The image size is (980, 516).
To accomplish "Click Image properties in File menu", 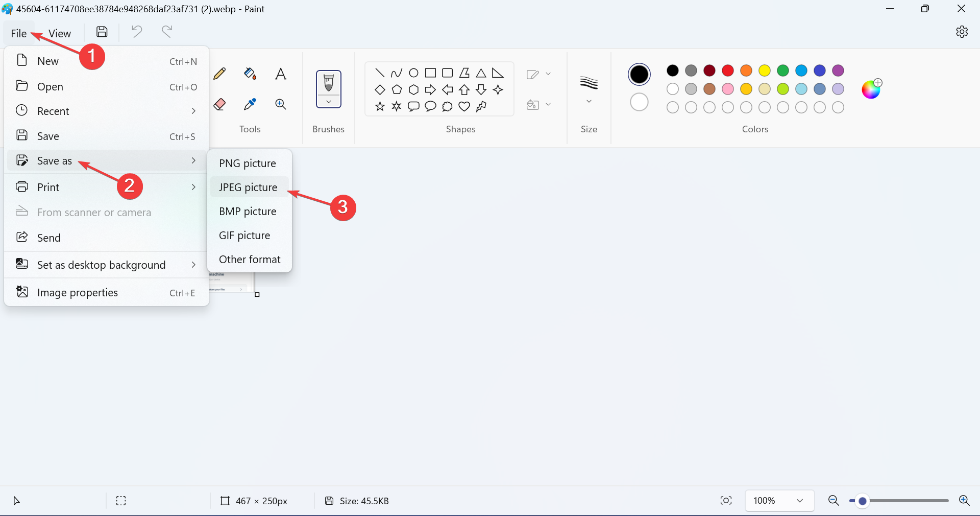I will click(x=78, y=293).
